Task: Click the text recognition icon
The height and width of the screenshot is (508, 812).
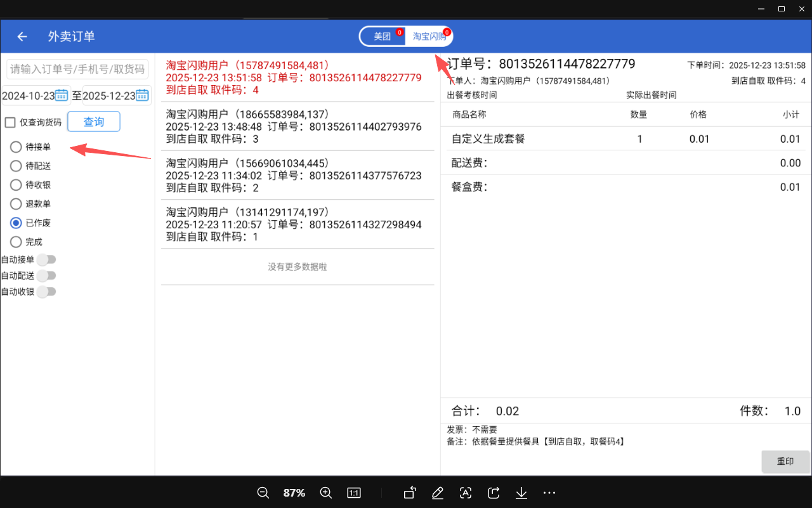Action: 466,493
